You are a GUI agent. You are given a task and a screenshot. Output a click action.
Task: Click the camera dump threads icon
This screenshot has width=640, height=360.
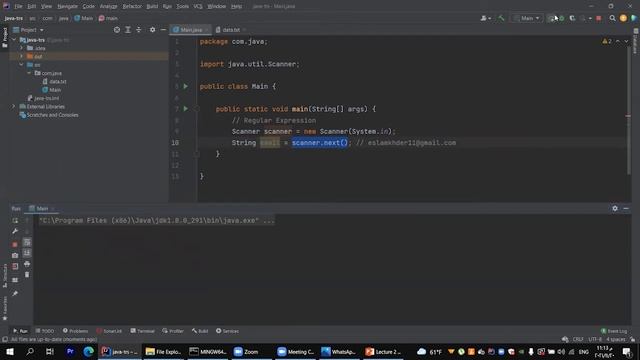(15, 256)
